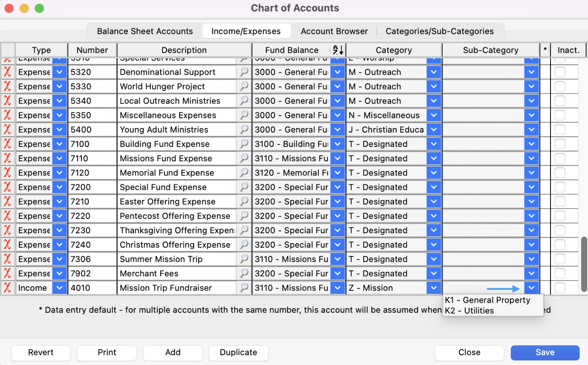Click the magnifier beside Summer Mission Trip
Viewport: 588px width, 365px height.
[244, 259]
